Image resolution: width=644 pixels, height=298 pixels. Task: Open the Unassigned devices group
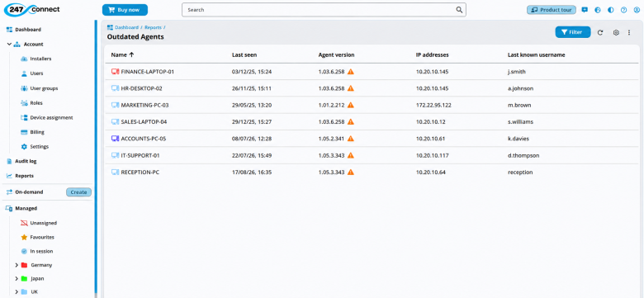point(39,223)
